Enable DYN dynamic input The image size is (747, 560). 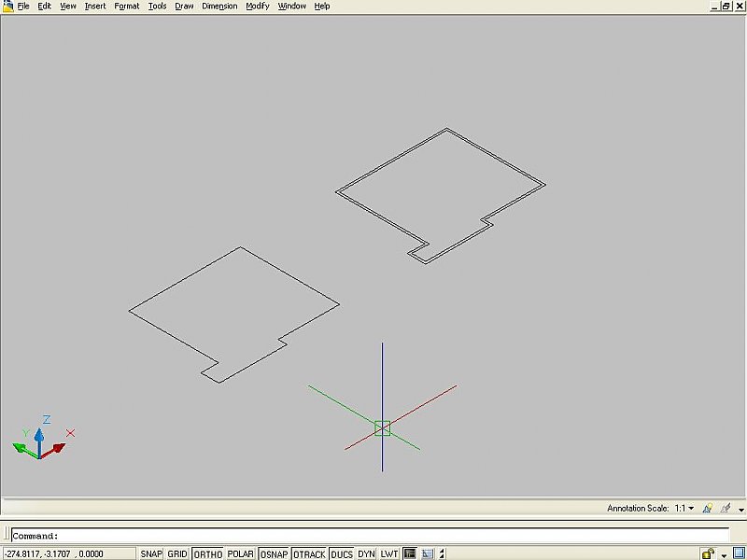[366, 553]
